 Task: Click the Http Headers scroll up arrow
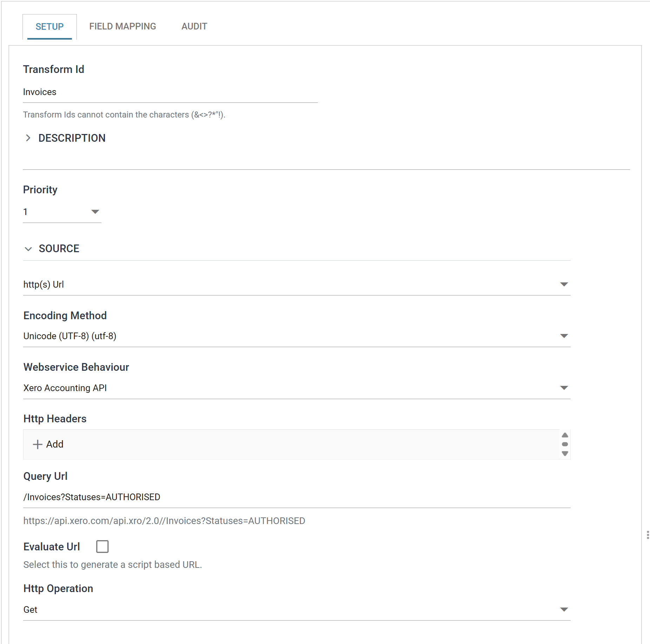(565, 435)
